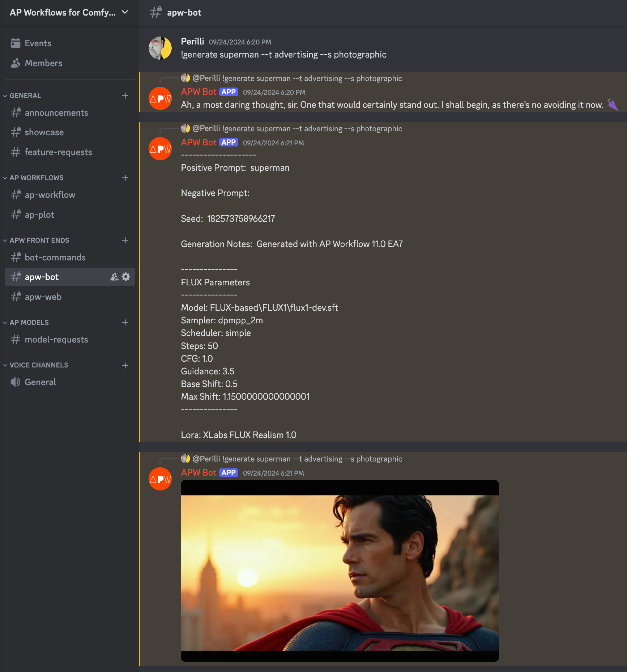Go to the bot-commands channel
Viewport: 627px width, 672px height.
tap(55, 257)
